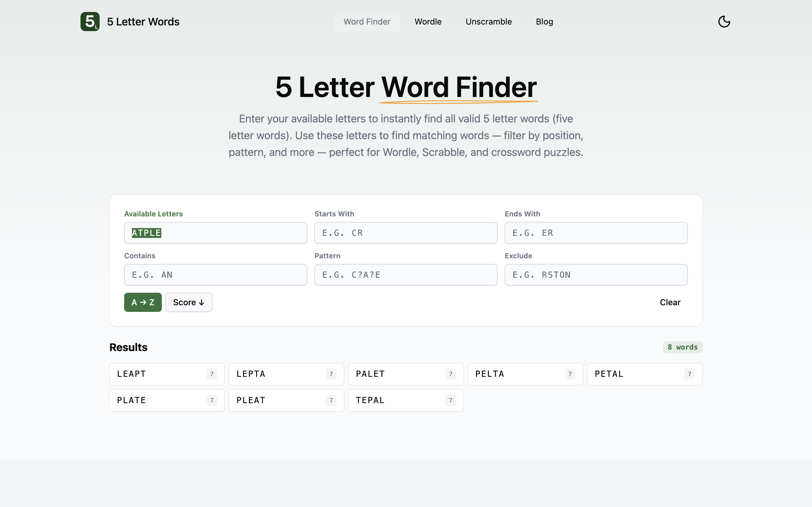The image size is (812, 507).
Task: Sort results by Score descending
Action: 188,302
